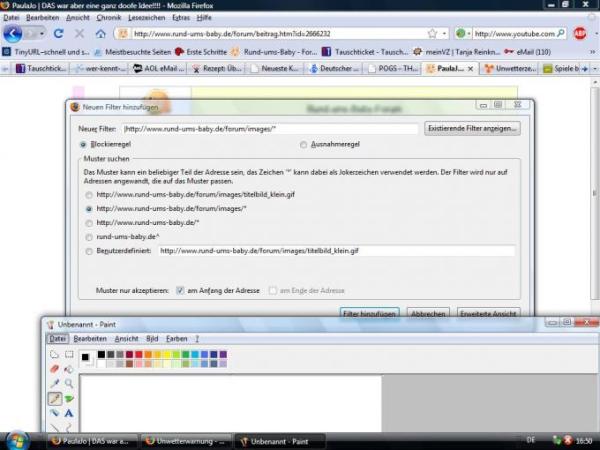Click 'Existierende Filter anzeigen...' button
This screenshot has height=450, width=600.
[472, 129]
